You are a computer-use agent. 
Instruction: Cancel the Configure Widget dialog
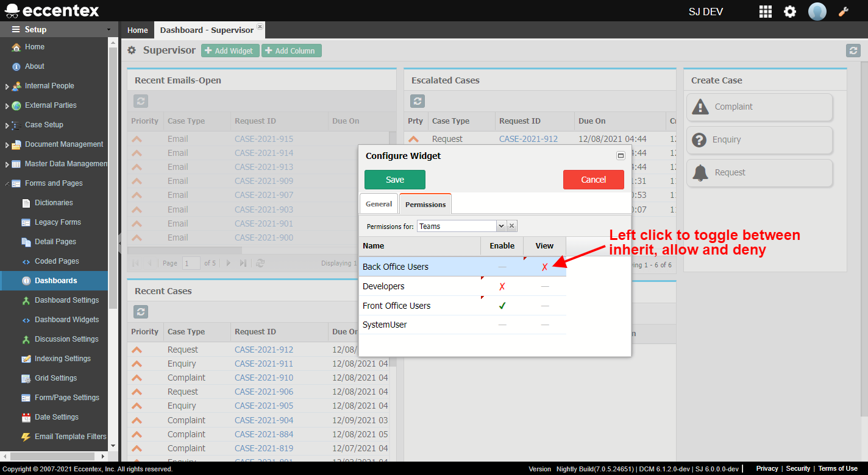tap(594, 180)
